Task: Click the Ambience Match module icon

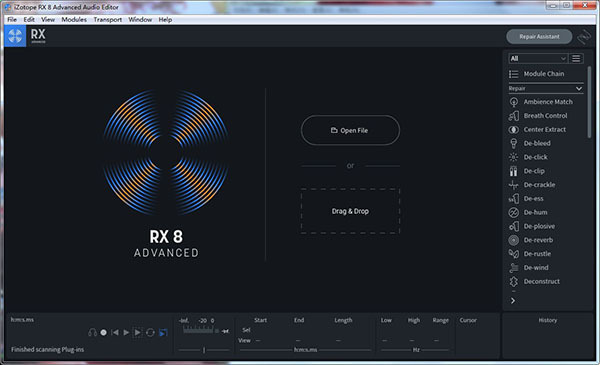Action: [x=514, y=102]
